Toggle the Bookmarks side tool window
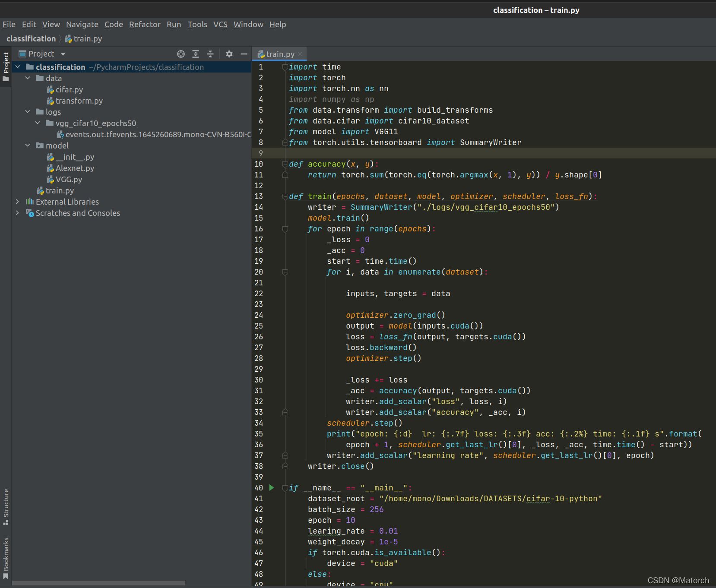Viewport: 716px width, 588px height. click(6, 558)
